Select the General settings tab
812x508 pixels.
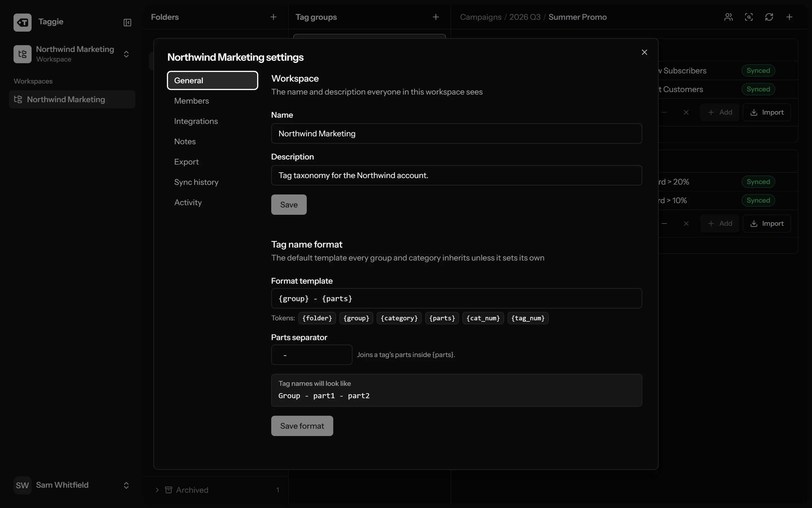pos(212,81)
